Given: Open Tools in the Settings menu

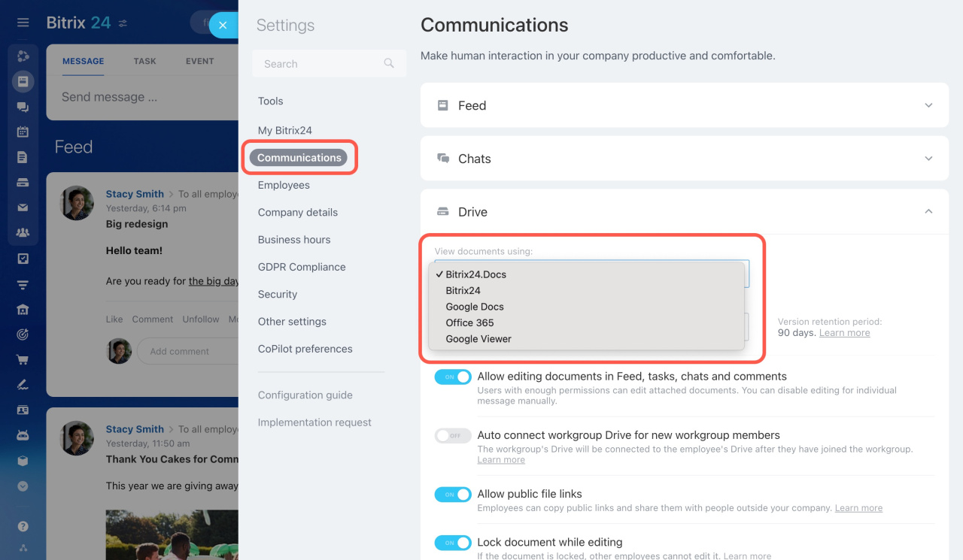Looking at the screenshot, I should 270,101.
